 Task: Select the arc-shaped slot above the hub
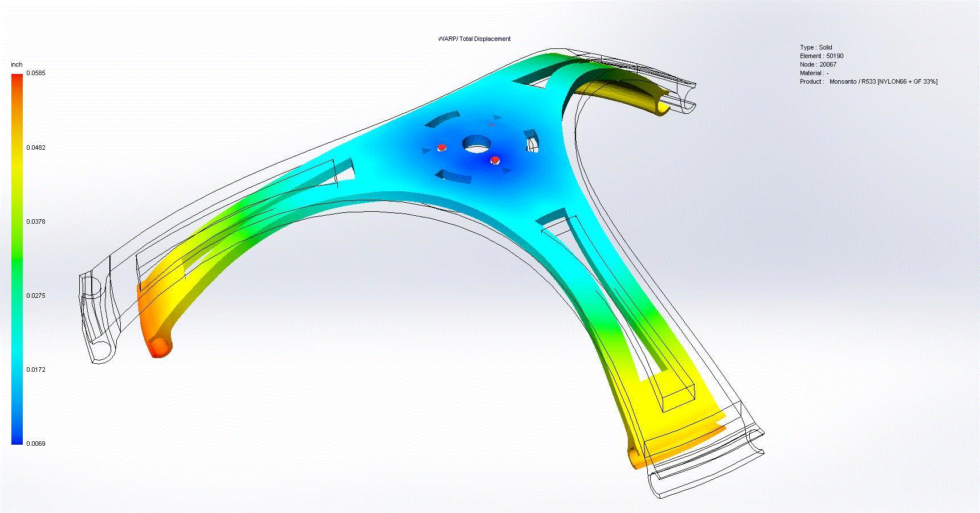coord(444,120)
